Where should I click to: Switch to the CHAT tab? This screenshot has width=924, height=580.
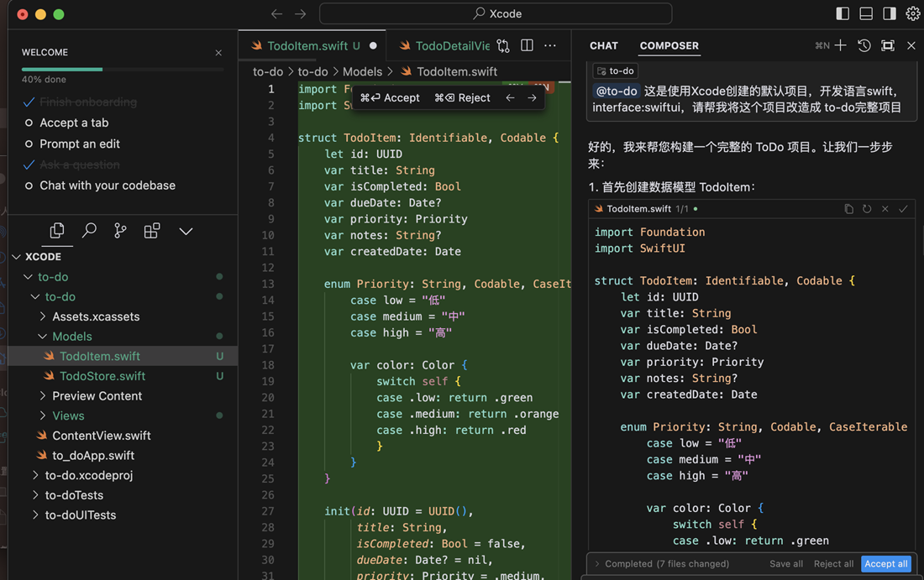(x=603, y=46)
